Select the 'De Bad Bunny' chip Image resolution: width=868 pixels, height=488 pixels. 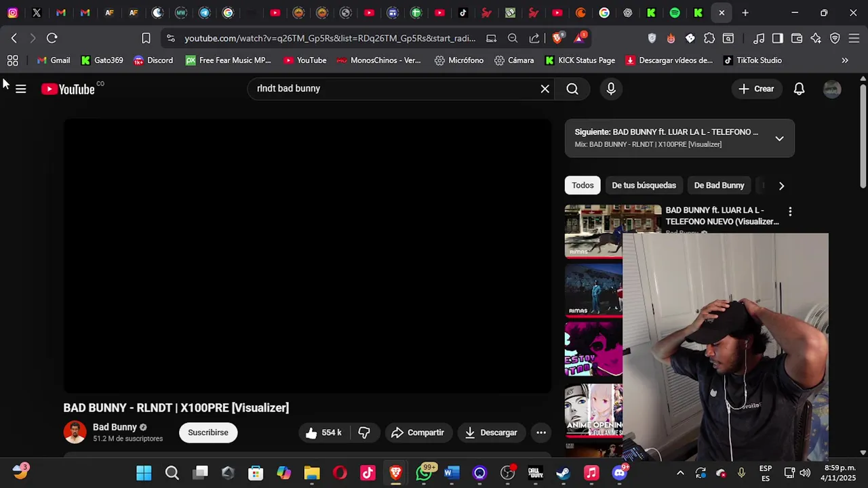[719, 185]
